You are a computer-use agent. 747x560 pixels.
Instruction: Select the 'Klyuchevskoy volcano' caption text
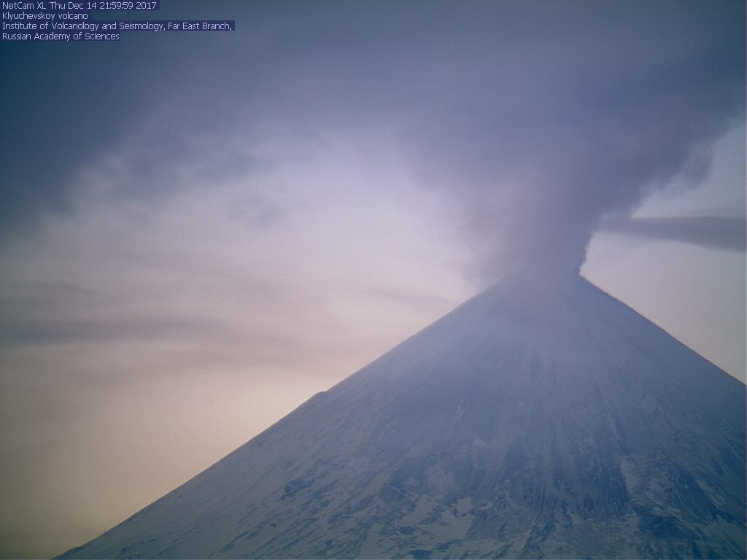coord(45,16)
